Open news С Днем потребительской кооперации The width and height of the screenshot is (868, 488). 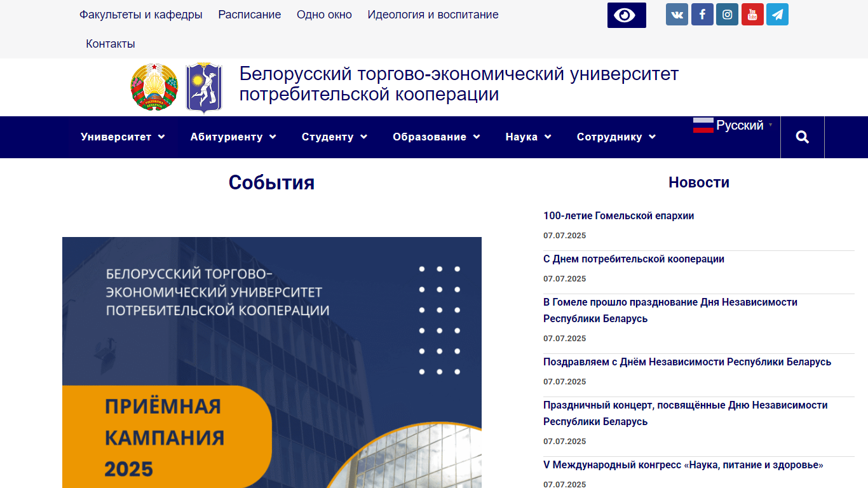[634, 259]
